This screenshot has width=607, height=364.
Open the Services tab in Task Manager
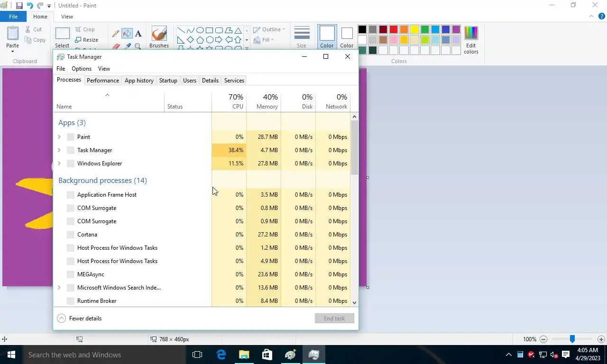coord(234,81)
